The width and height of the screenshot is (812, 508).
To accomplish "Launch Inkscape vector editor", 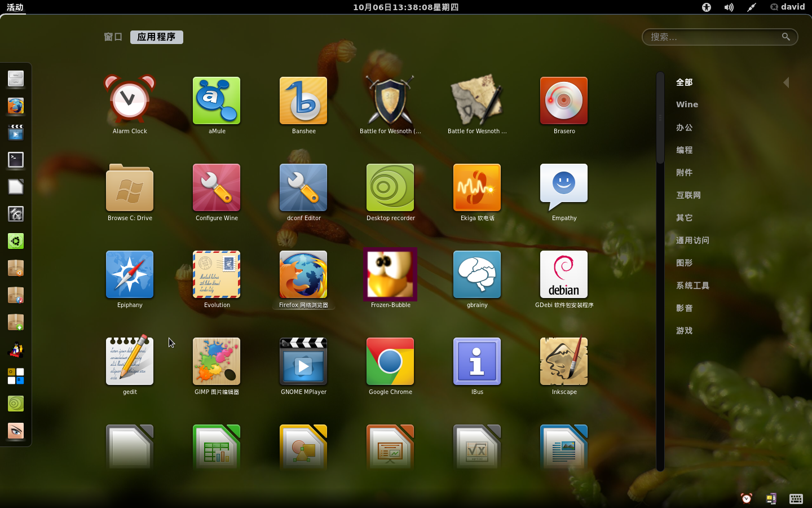I will click(564, 361).
